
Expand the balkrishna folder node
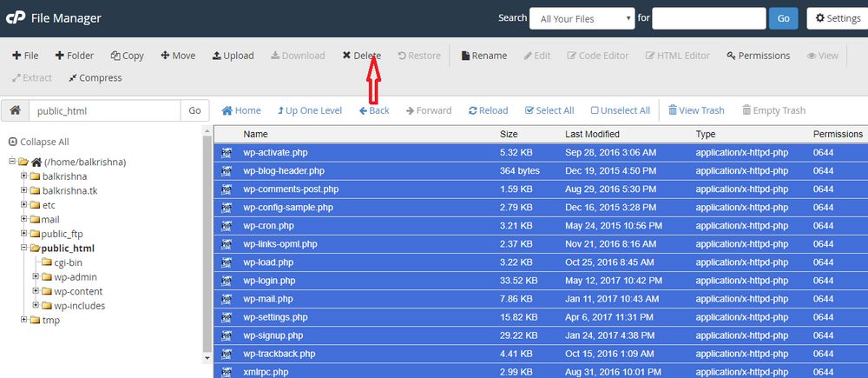(23, 176)
